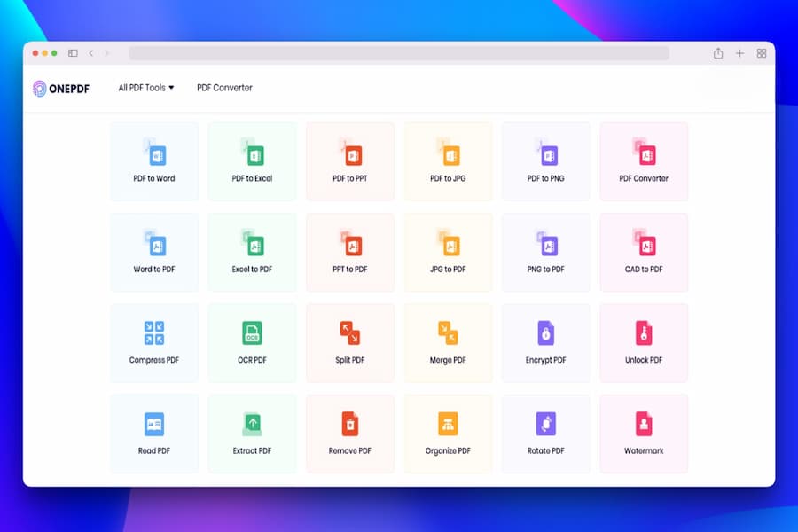
Task: Open the PDF to PPT tool icon
Action: click(350, 152)
